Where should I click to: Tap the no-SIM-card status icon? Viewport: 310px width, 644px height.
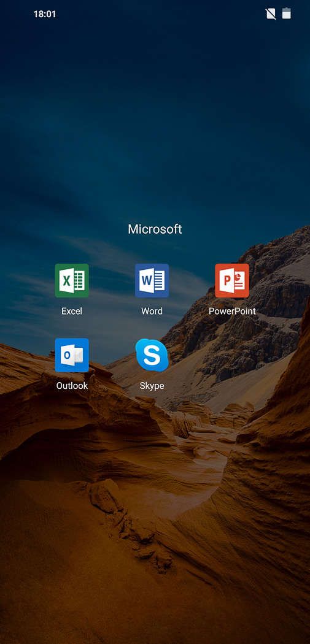(271, 14)
